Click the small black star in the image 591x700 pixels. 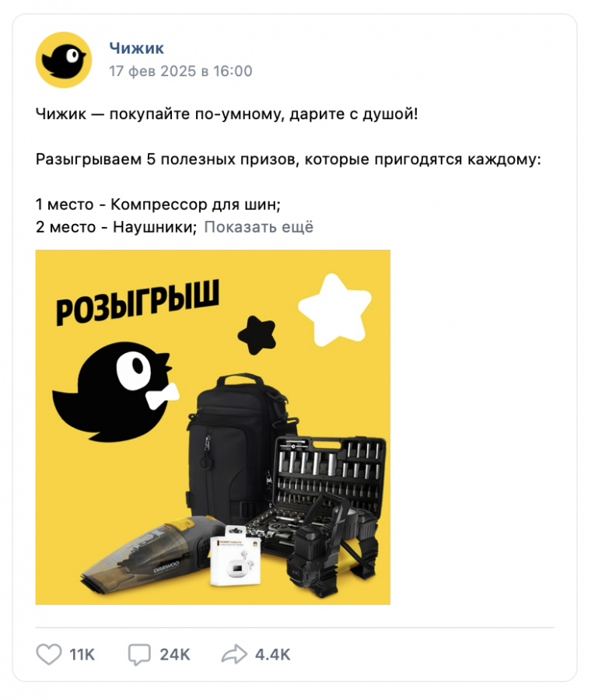(257, 334)
